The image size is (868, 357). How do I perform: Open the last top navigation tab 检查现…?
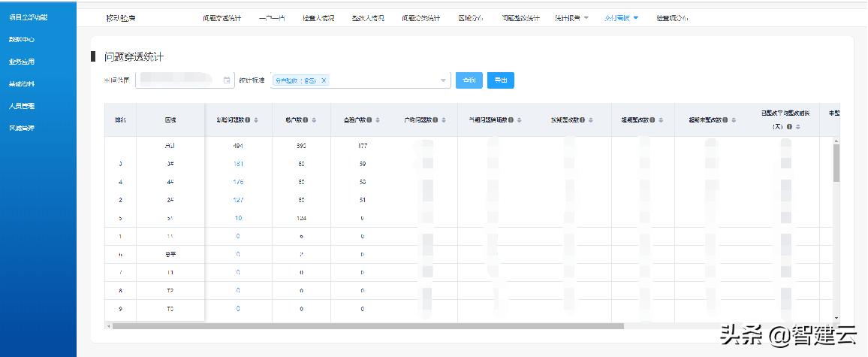[672, 18]
